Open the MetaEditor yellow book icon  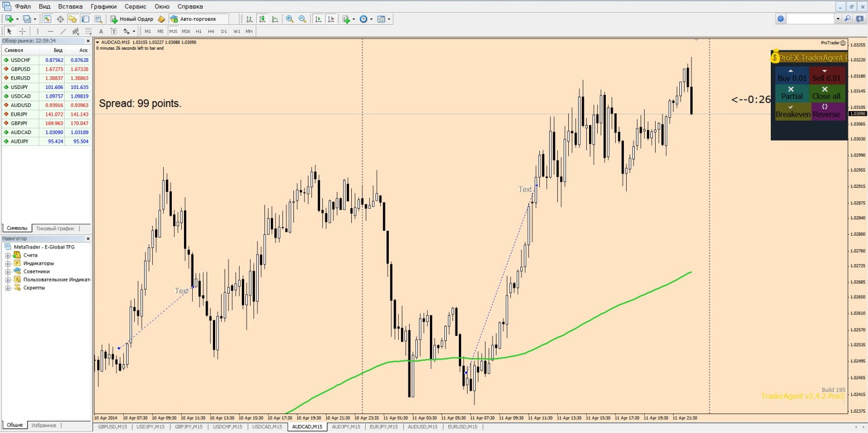pos(161,19)
